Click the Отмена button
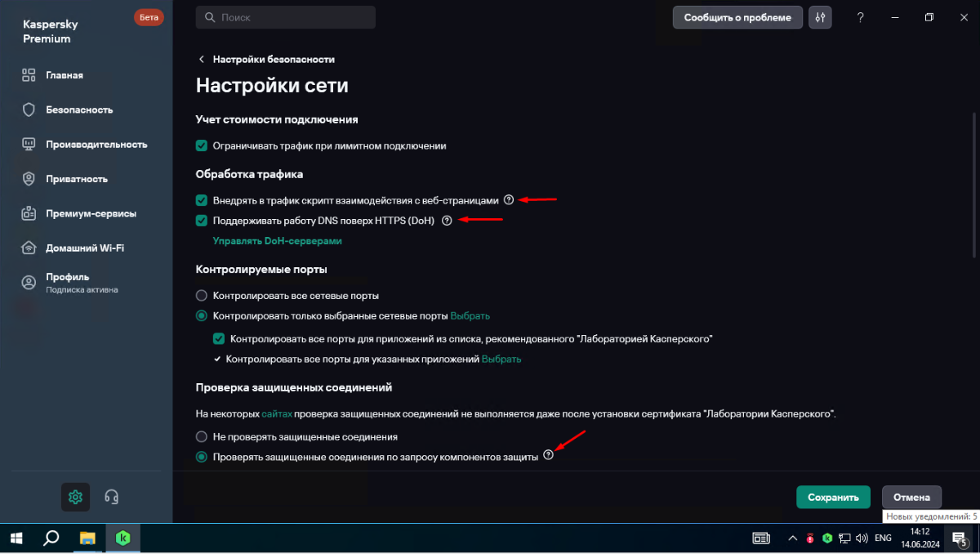Image resolution: width=980 pixels, height=554 pixels. pyautogui.click(x=911, y=497)
